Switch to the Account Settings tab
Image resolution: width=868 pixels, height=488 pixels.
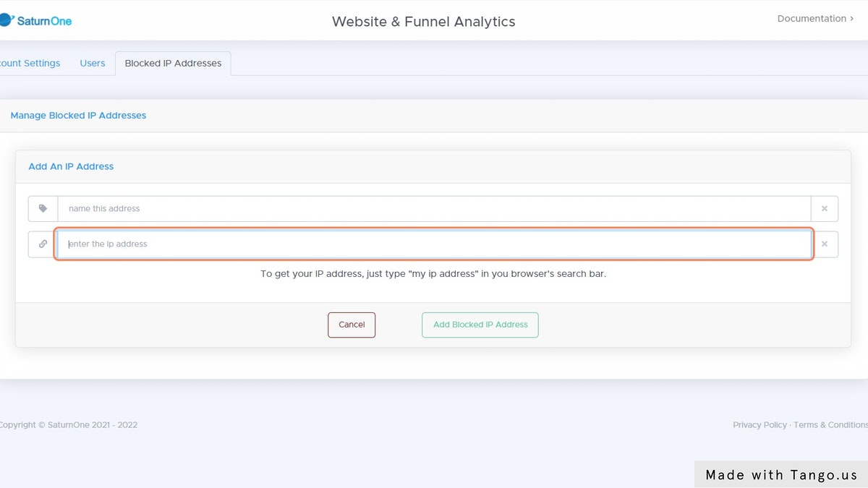click(30, 63)
